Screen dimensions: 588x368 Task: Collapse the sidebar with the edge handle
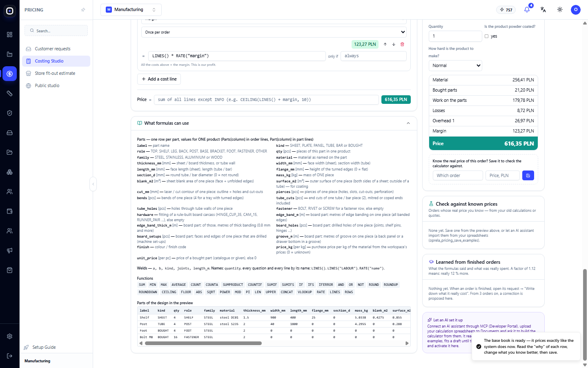point(93,184)
